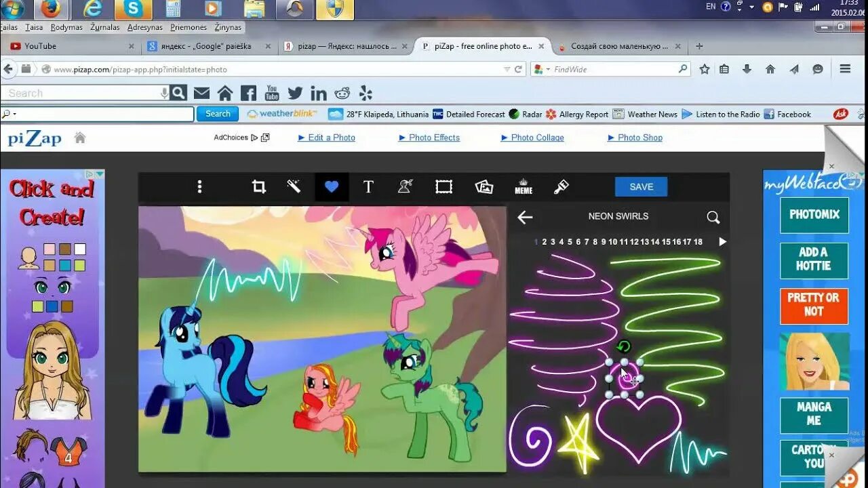
Task: Pick the white skin color swatch
Action: click(x=80, y=249)
